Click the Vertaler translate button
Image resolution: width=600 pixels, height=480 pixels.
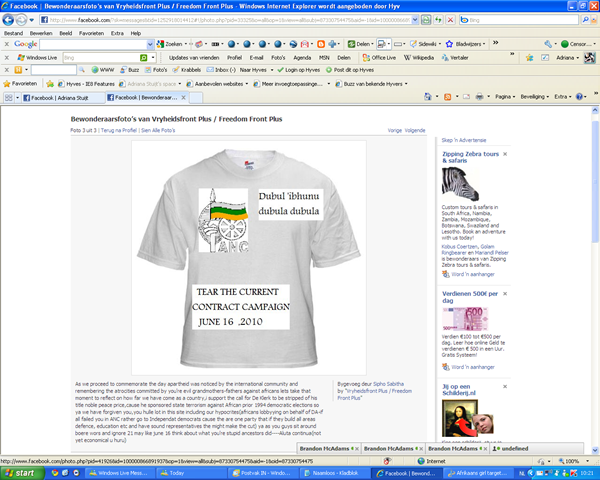tap(455, 57)
